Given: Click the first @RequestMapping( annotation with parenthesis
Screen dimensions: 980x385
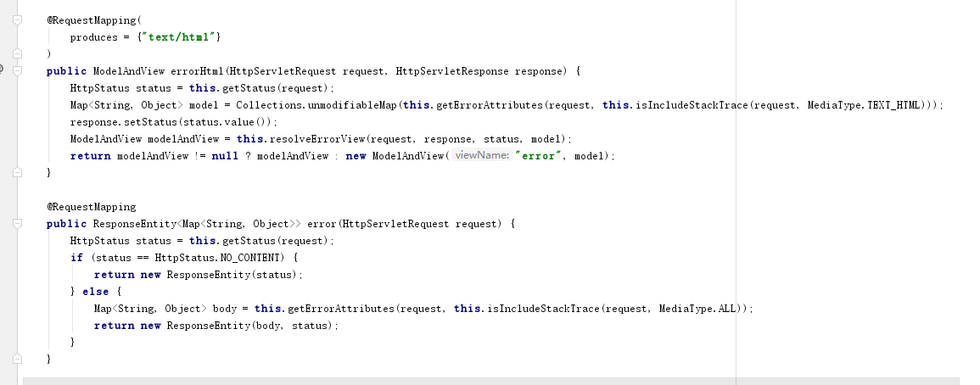Looking at the screenshot, I should [94, 20].
